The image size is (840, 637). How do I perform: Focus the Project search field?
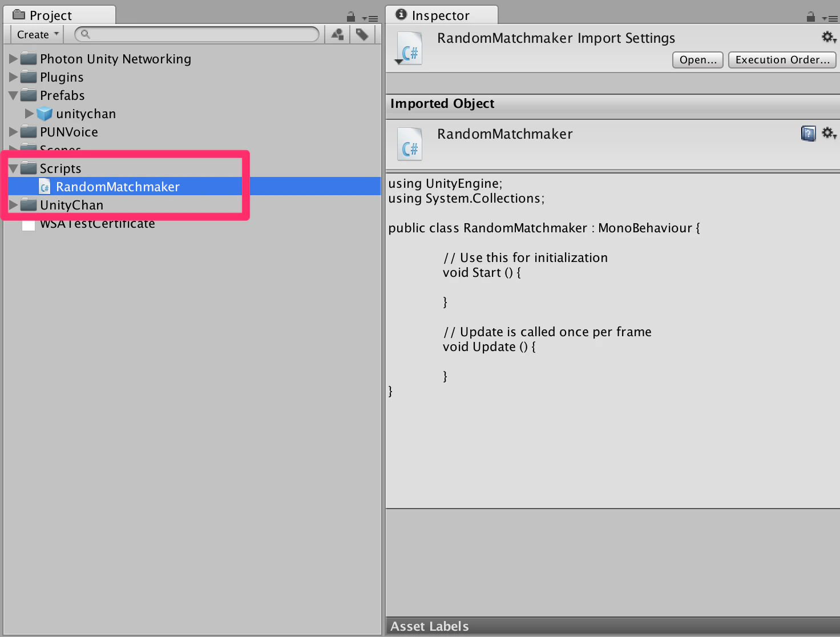[x=197, y=35]
